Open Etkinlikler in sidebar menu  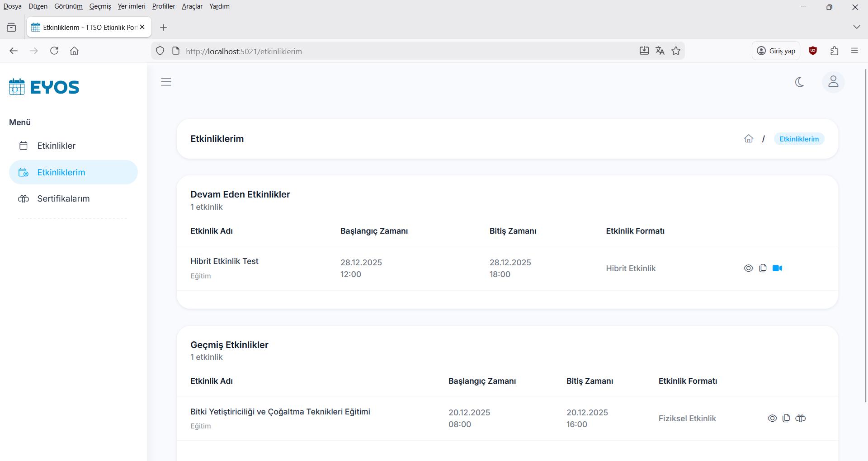[56, 146]
